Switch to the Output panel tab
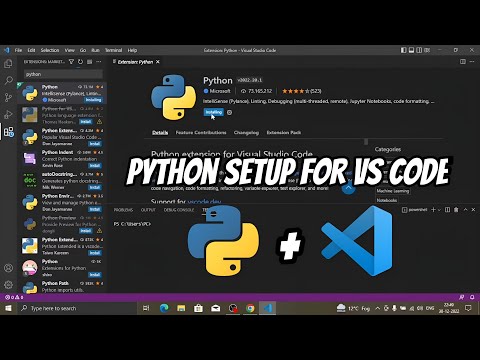The image size is (480, 360). point(148,210)
